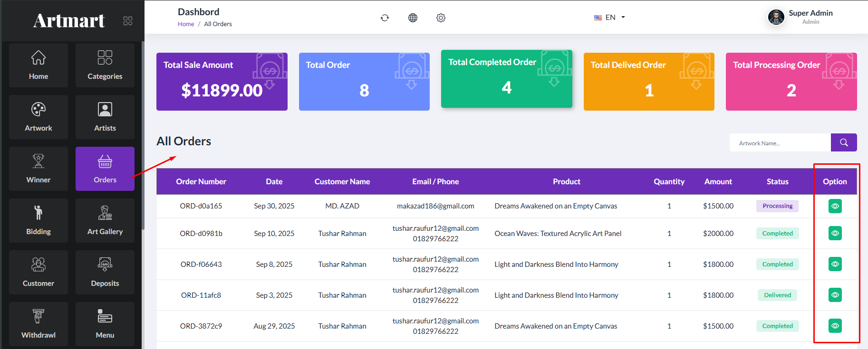View details of order ORD-d0a165
868x349 pixels.
[835, 206]
